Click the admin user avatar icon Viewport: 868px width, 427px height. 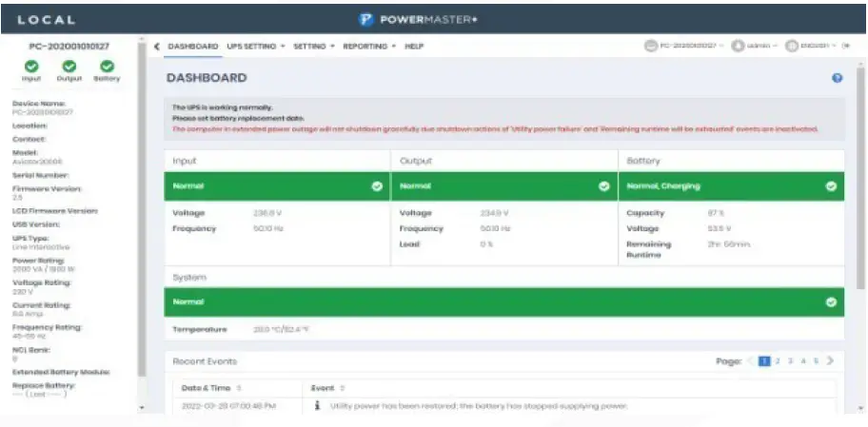click(x=738, y=47)
